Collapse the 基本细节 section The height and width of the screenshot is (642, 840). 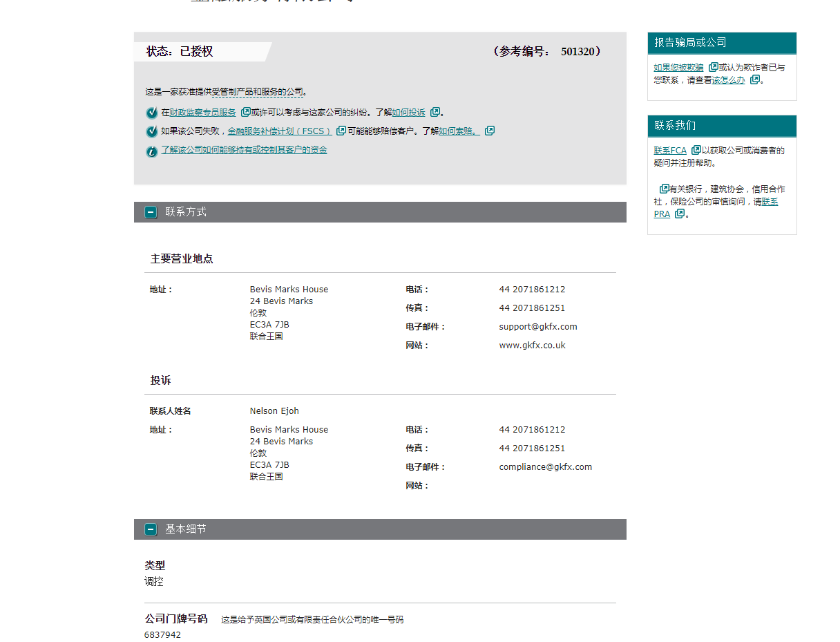[x=151, y=529]
